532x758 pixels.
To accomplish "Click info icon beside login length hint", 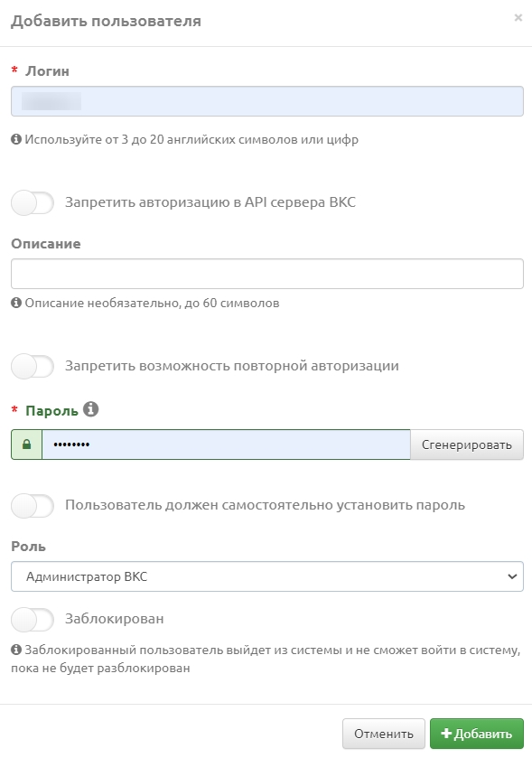I will [x=16, y=139].
